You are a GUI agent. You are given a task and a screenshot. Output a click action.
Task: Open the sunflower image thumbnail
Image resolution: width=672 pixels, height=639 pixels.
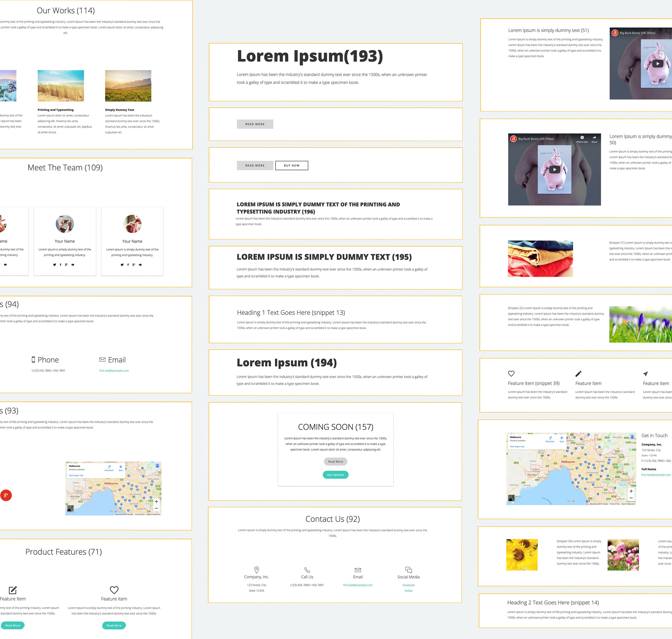521,555
